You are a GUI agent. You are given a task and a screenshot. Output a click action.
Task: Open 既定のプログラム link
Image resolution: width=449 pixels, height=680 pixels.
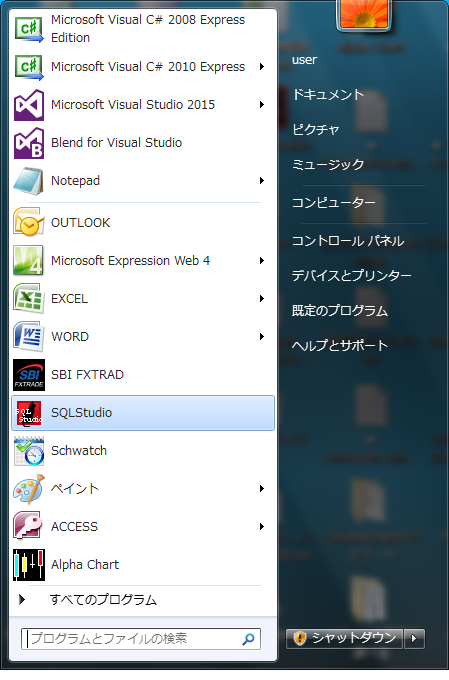click(340, 311)
